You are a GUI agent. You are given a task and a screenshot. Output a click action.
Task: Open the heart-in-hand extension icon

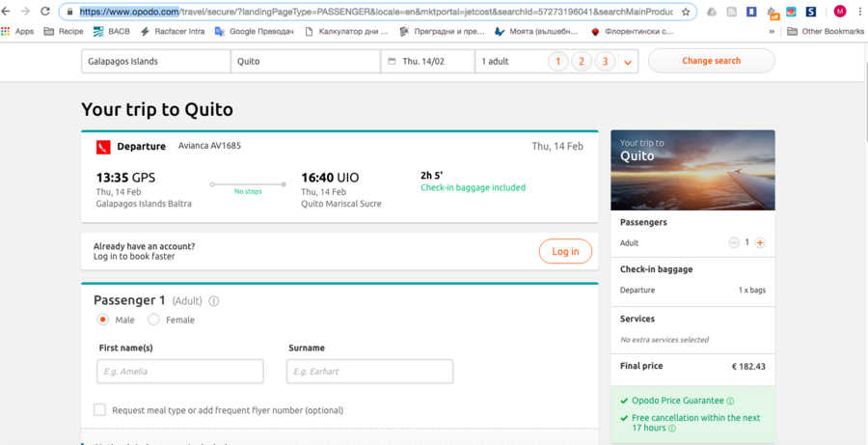coord(791,12)
